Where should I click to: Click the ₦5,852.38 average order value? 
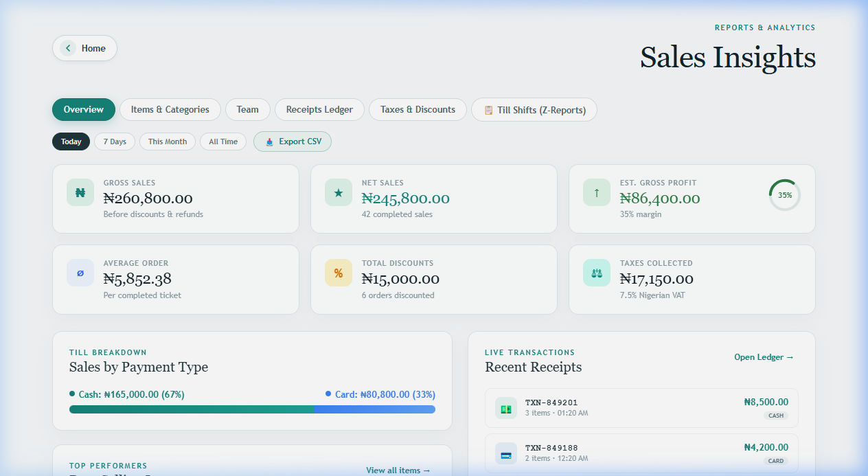coord(137,279)
